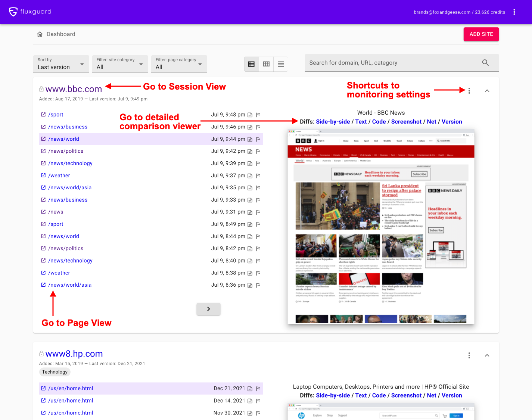
Task: Go to next page of bbc versions
Action: pos(208,309)
